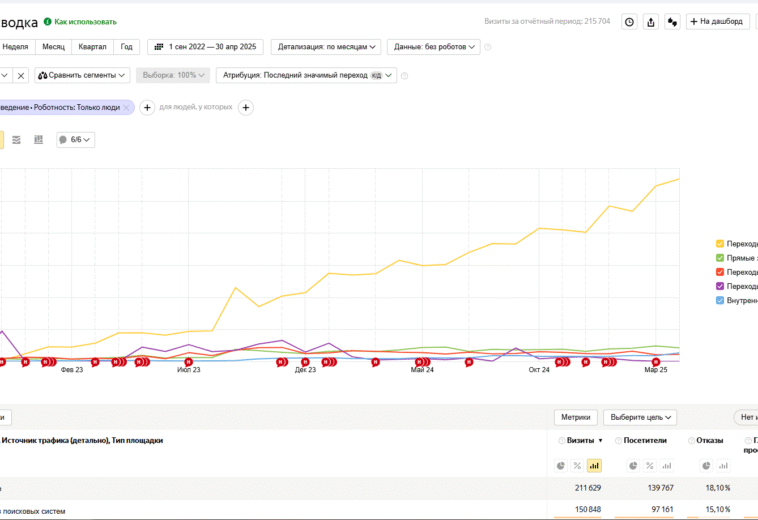The image size is (758, 520).
Task: Clear the segment with X button
Action: pyautogui.click(x=21, y=75)
